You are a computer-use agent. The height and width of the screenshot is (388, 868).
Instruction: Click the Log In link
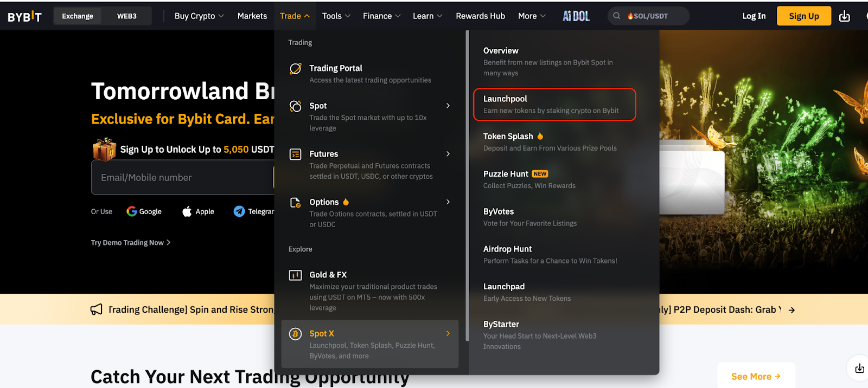(754, 16)
